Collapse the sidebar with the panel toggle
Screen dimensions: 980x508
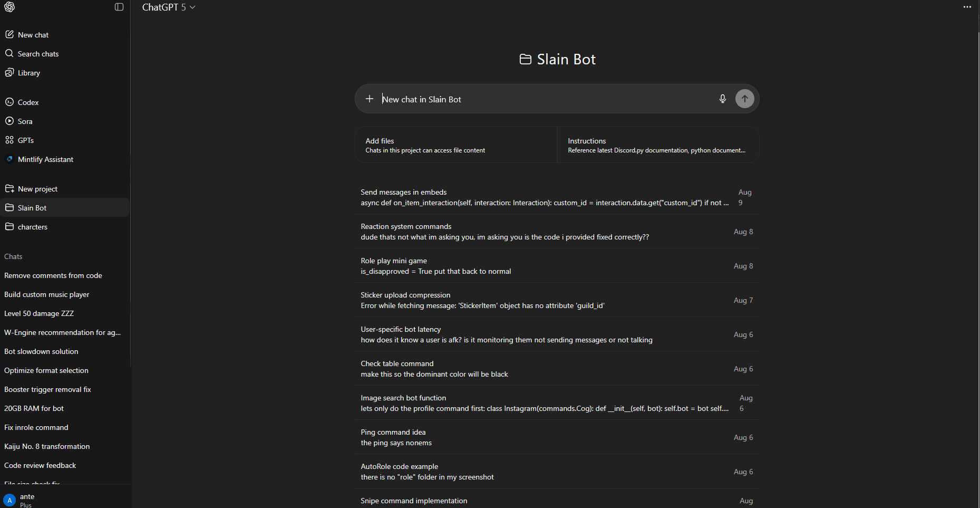point(119,7)
